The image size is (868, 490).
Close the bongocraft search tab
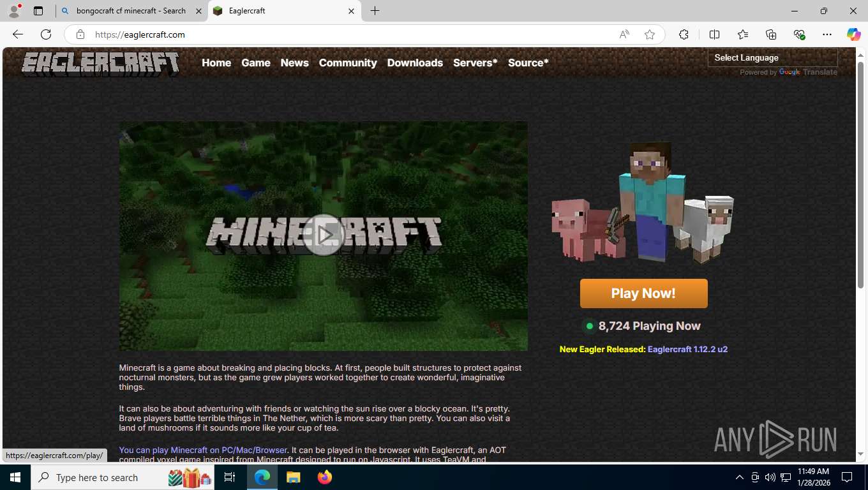pos(198,11)
